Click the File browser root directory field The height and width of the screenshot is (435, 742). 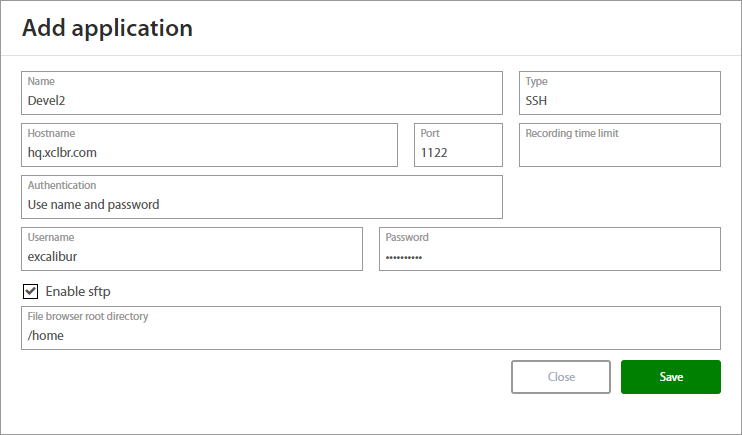tap(370, 335)
